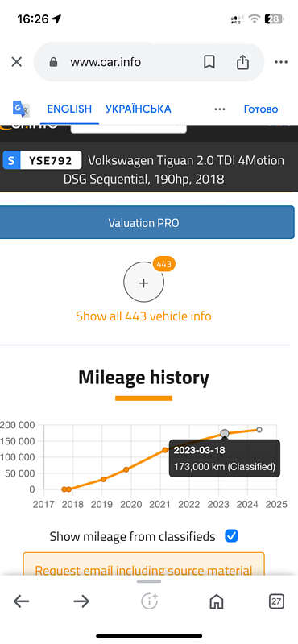Expand vehicle info with plus circle

(x=144, y=283)
